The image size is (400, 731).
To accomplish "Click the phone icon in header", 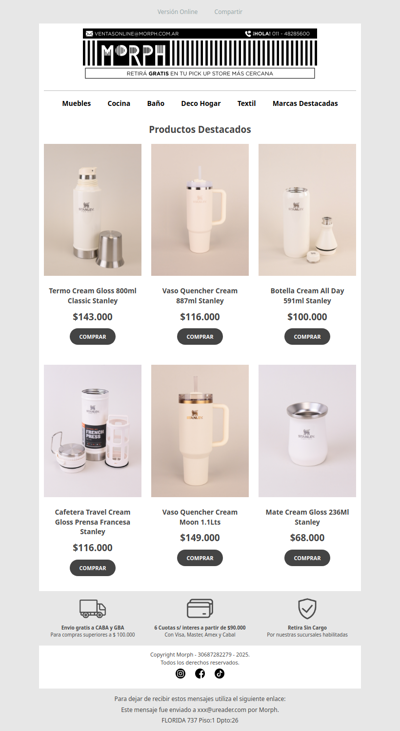I will click(248, 34).
